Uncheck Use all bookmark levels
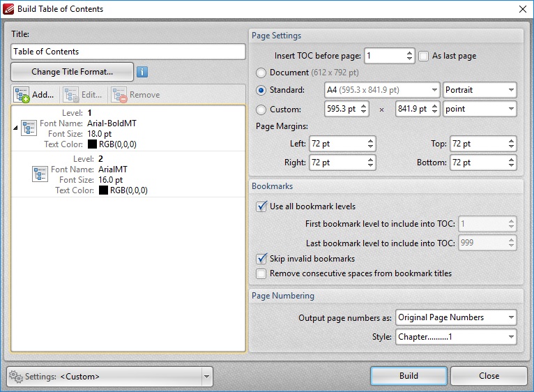The height and width of the screenshot is (392, 534). click(x=261, y=206)
